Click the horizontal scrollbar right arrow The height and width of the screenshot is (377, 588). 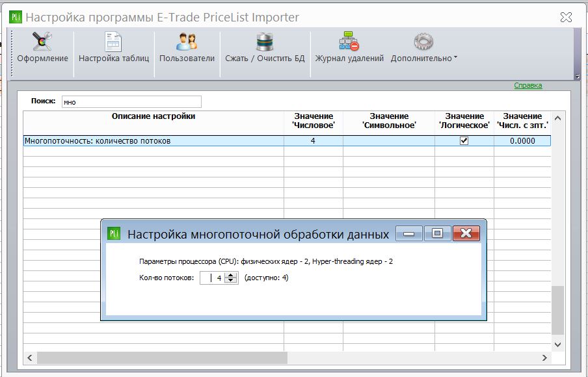pyautogui.click(x=544, y=358)
